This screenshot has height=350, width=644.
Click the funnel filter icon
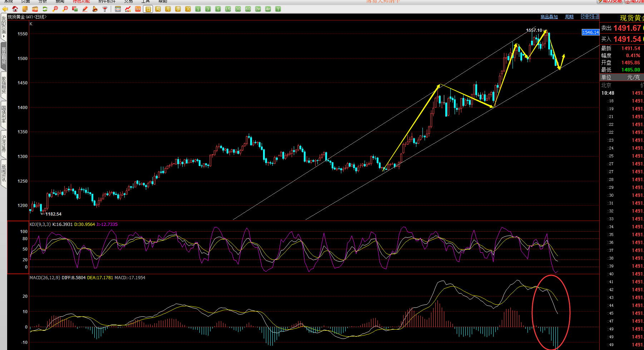pyautogui.click(x=105, y=9)
